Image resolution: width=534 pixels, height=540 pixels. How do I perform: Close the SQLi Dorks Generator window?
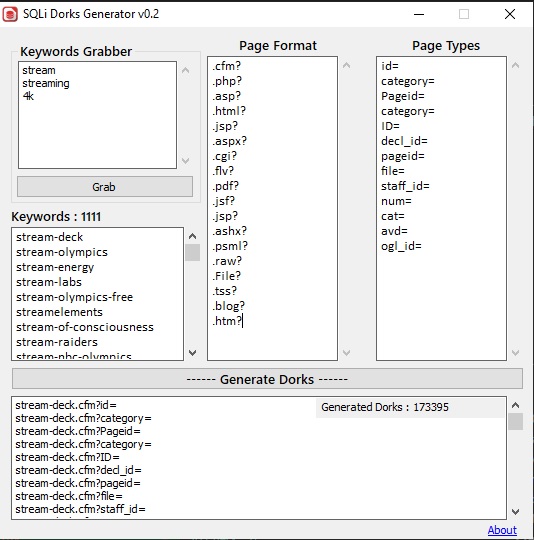pyautogui.click(x=510, y=14)
